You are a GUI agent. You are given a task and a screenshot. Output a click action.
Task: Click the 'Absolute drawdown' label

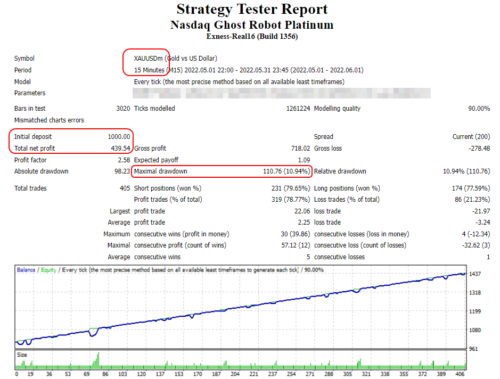point(41,171)
